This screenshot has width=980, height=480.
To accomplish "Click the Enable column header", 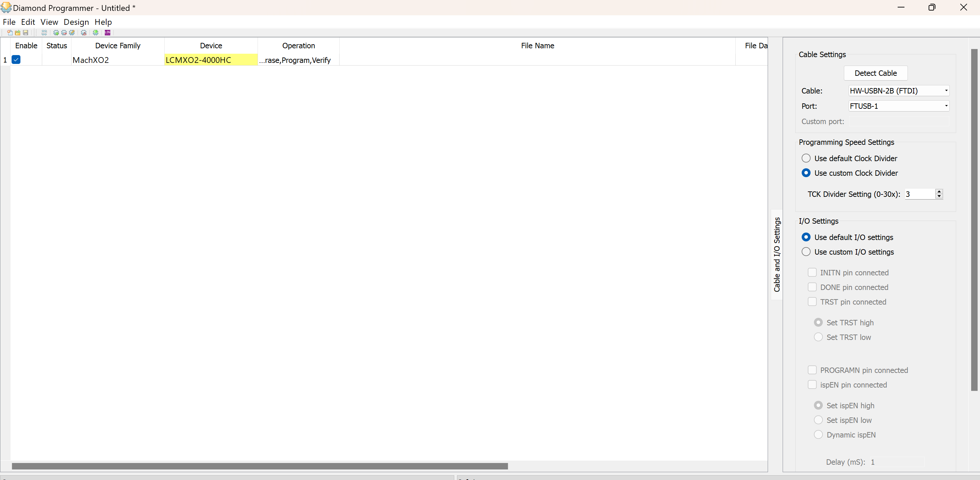I will tap(26, 46).
